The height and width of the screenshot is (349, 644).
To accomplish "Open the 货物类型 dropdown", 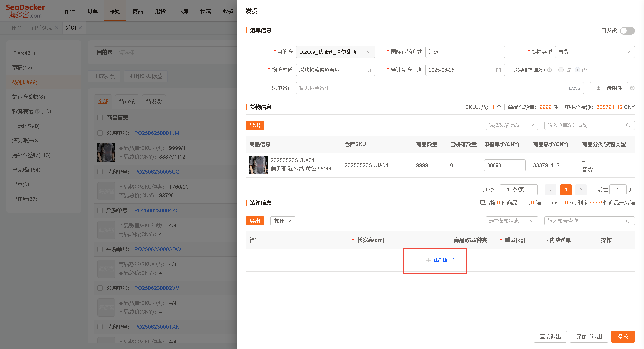I will (595, 52).
